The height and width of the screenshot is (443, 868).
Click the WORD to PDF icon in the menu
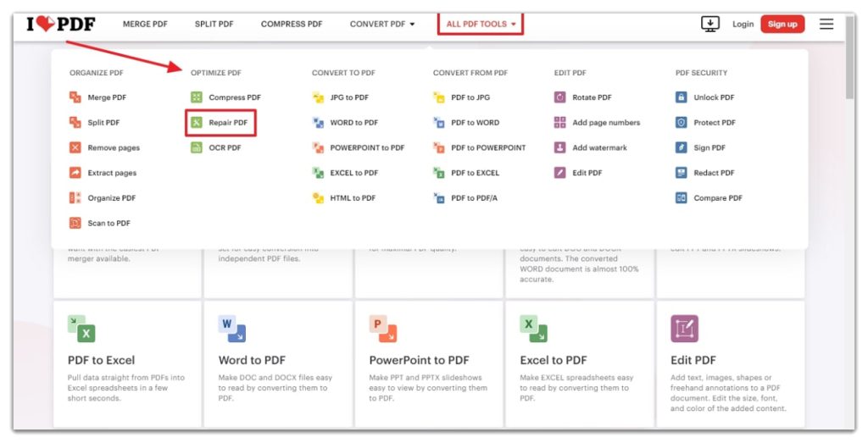point(318,122)
